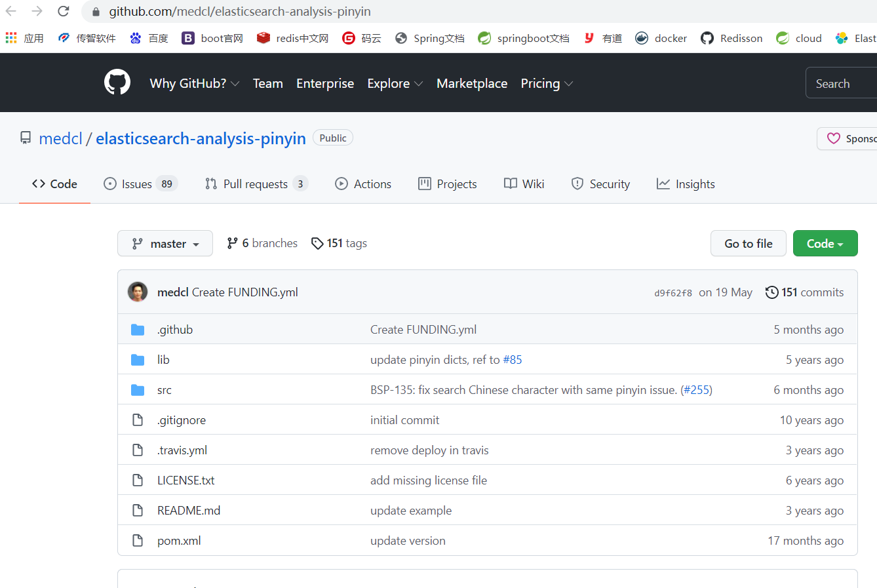Open the medcl owner link

pos(60,138)
